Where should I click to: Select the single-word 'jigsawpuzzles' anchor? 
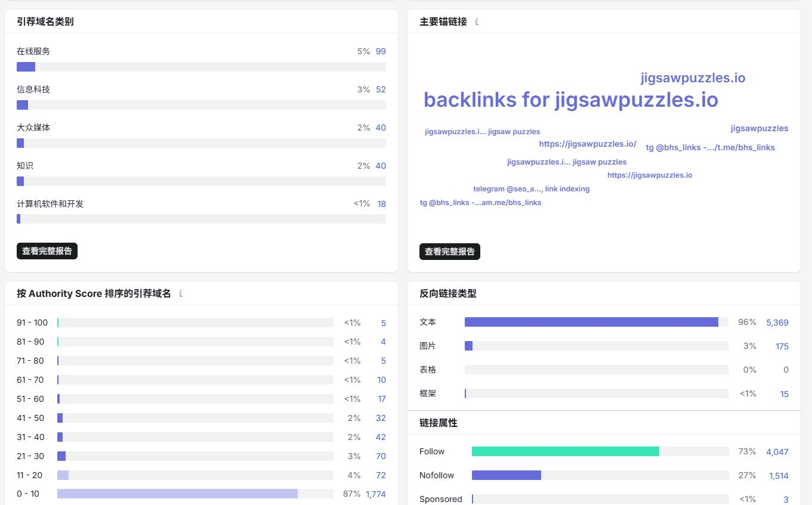click(x=759, y=128)
